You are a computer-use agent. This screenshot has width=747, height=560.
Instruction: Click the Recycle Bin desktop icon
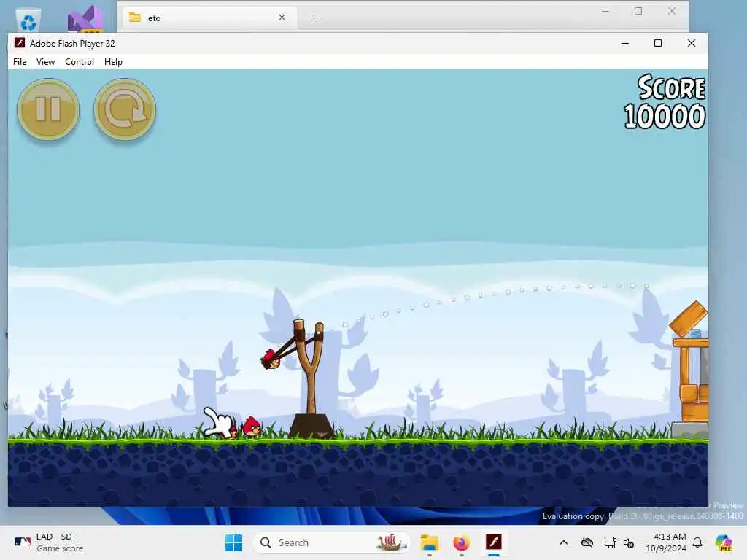click(x=28, y=21)
